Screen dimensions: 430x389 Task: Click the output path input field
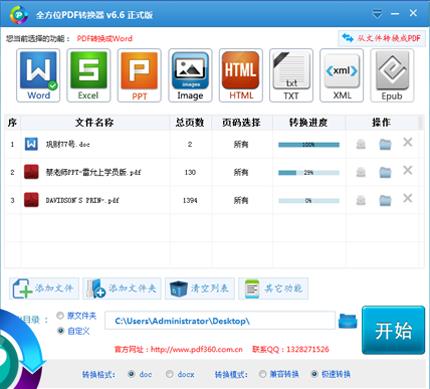coord(220,321)
